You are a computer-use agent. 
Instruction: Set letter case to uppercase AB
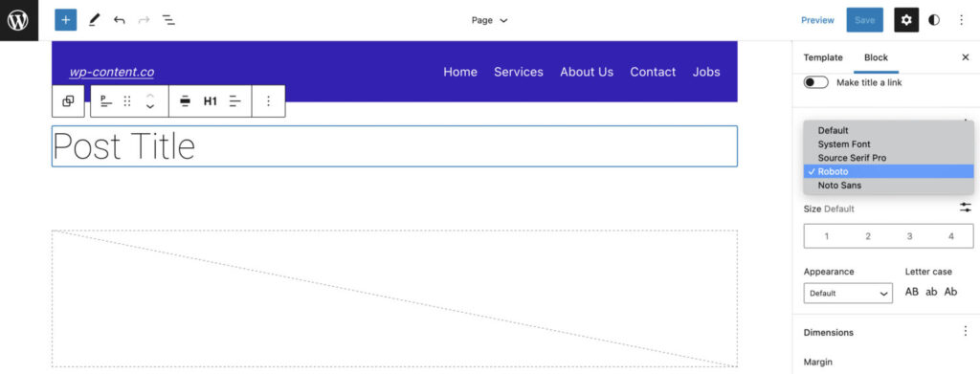click(x=912, y=292)
